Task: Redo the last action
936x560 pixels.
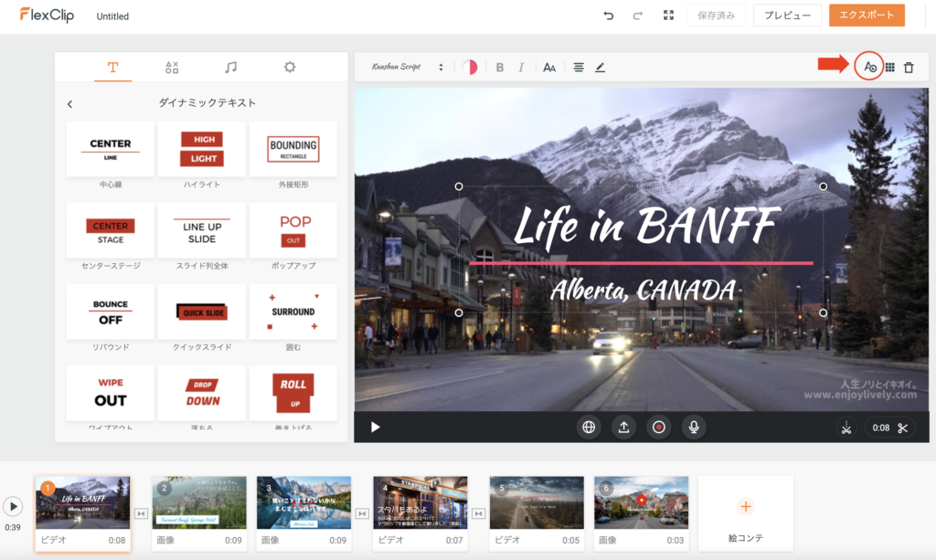Action: click(x=637, y=16)
